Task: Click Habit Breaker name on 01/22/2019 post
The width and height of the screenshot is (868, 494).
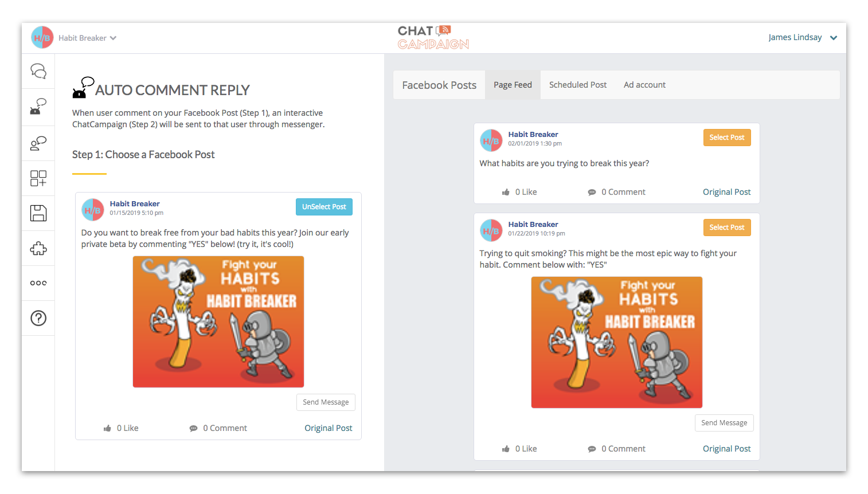Action: click(x=533, y=224)
